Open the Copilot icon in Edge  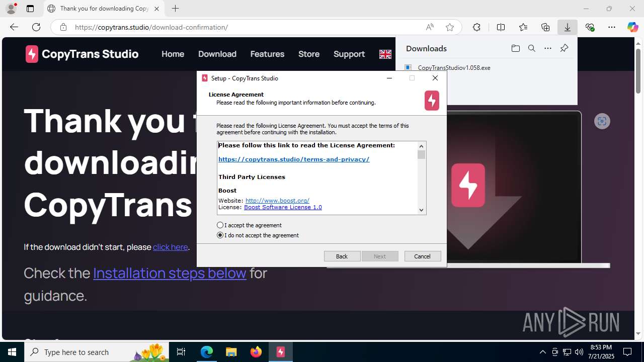tap(632, 27)
